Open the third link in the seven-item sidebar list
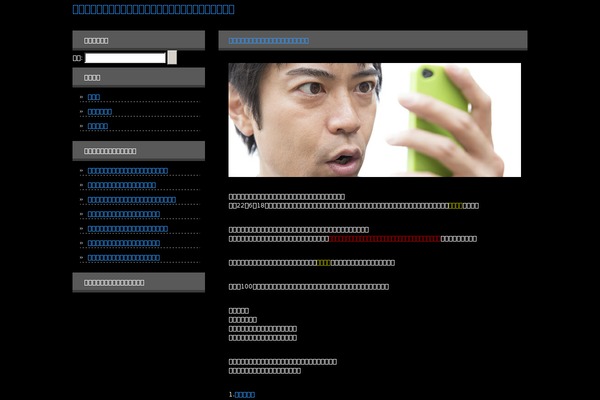This screenshot has width=600, height=400. tap(132, 200)
